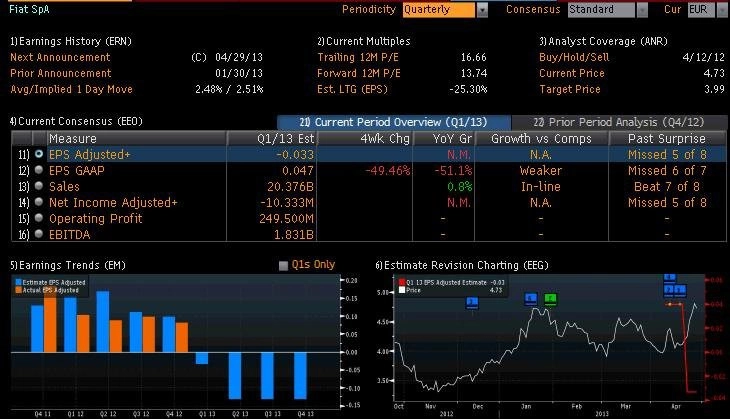
Task: Click the Est. LTG value -25.30%
Action: tap(468, 89)
